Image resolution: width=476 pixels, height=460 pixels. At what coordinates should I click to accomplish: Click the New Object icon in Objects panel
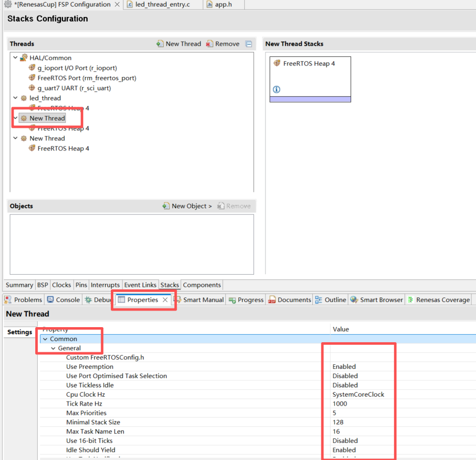[166, 206]
